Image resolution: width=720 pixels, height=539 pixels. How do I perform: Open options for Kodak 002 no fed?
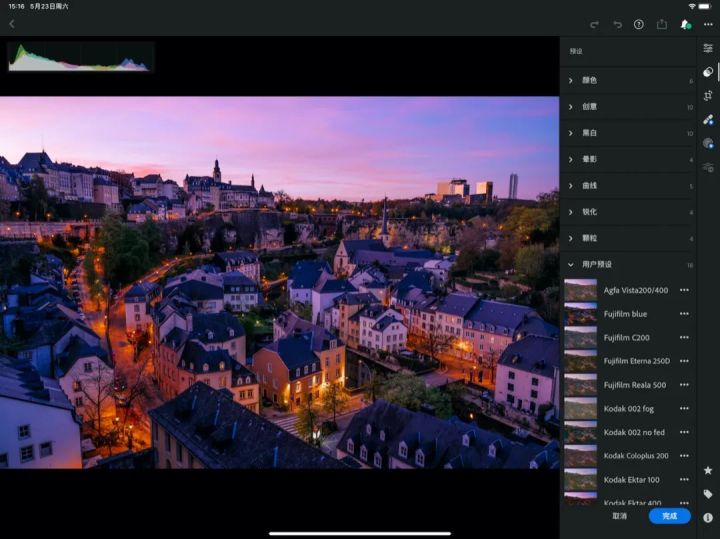click(684, 432)
